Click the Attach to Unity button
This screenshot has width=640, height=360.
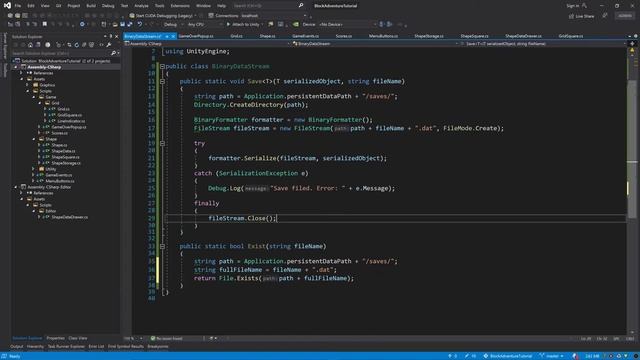[243, 24]
